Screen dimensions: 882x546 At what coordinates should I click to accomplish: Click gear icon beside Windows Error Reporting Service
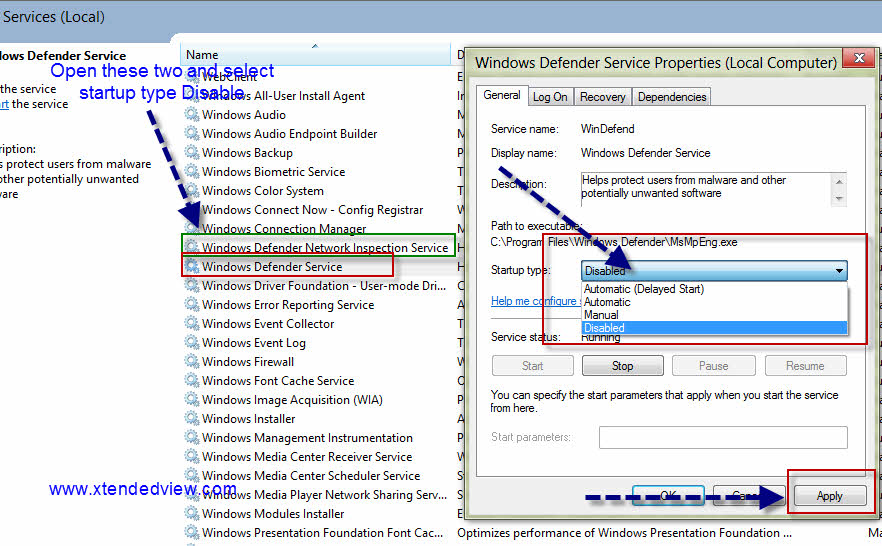pos(192,305)
